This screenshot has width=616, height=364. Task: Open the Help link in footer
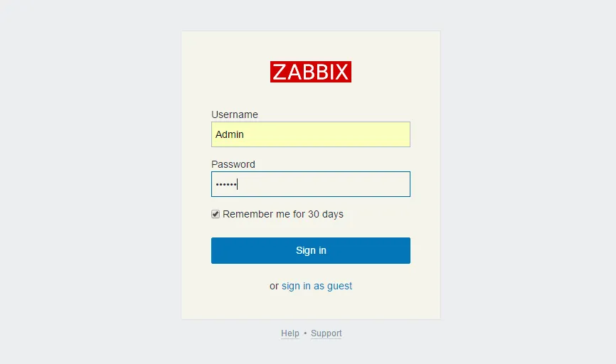point(290,333)
